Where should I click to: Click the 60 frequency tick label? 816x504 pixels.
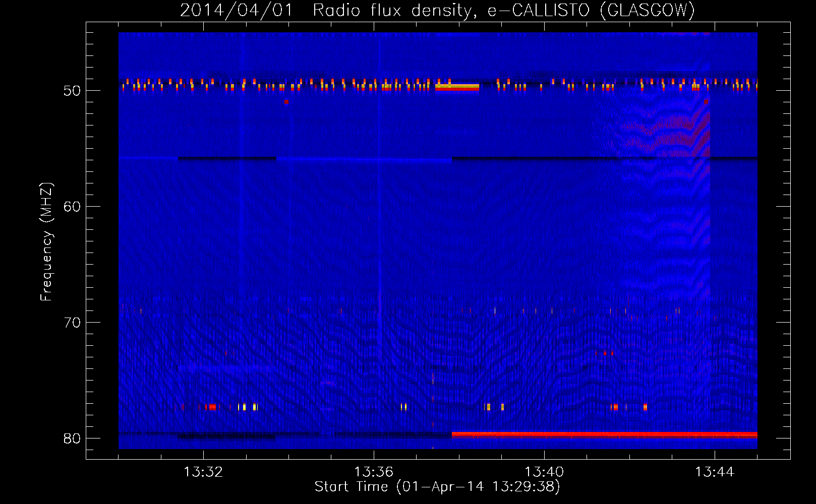pos(72,207)
